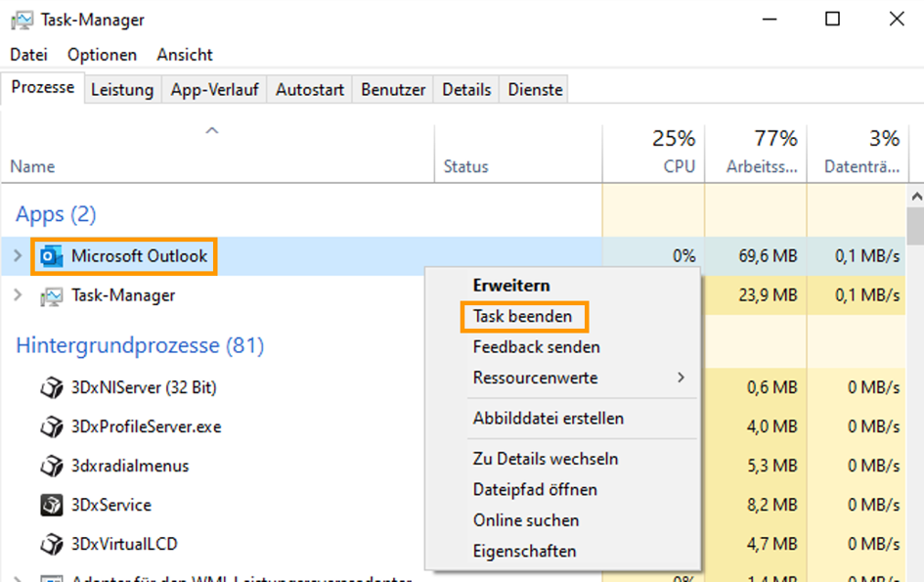Click the Task-Manager title bar icon
This screenshot has height=582, width=924.
point(22,21)
